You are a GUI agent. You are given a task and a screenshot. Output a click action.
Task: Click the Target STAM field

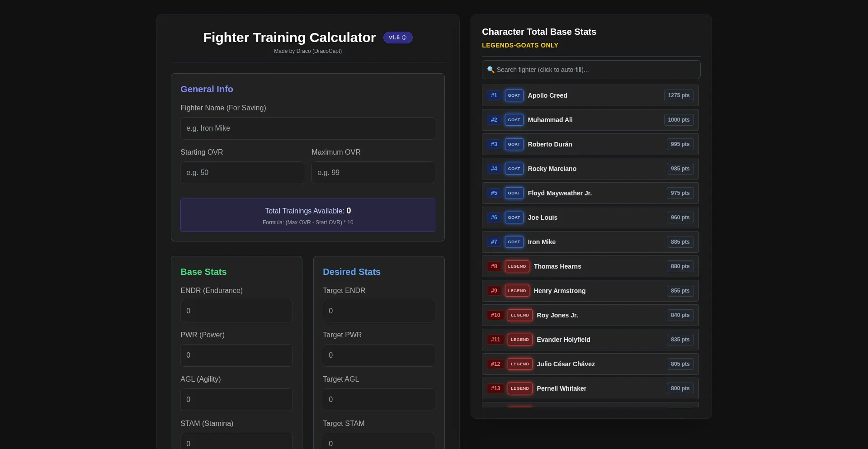[x=379, y=441]
